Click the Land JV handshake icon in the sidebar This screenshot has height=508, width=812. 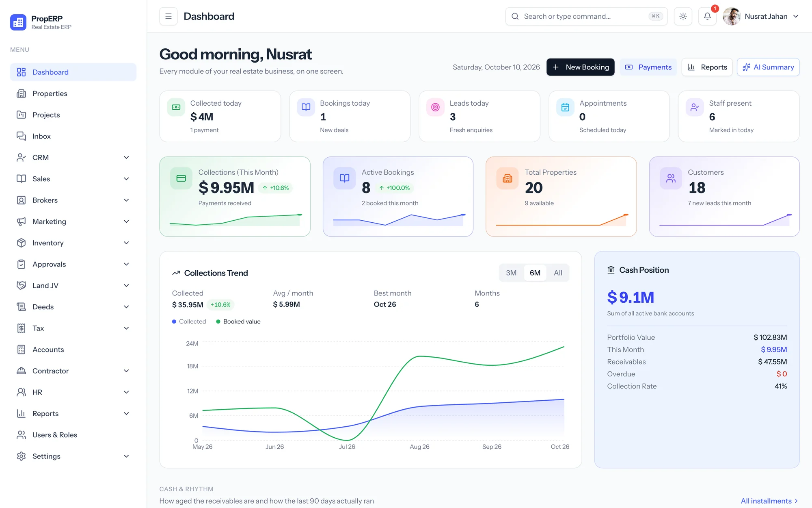point(21,285)
